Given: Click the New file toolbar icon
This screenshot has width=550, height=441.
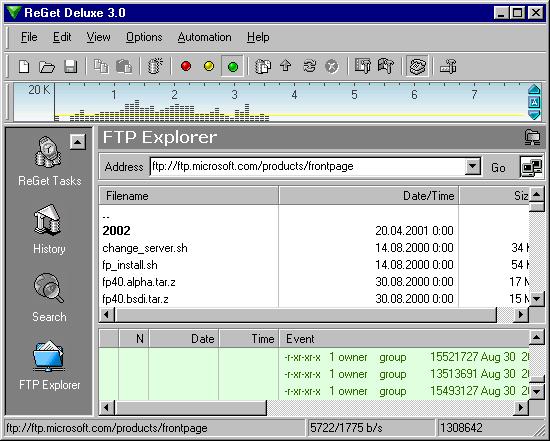Looking at the screenshot, I should point(24,66).
